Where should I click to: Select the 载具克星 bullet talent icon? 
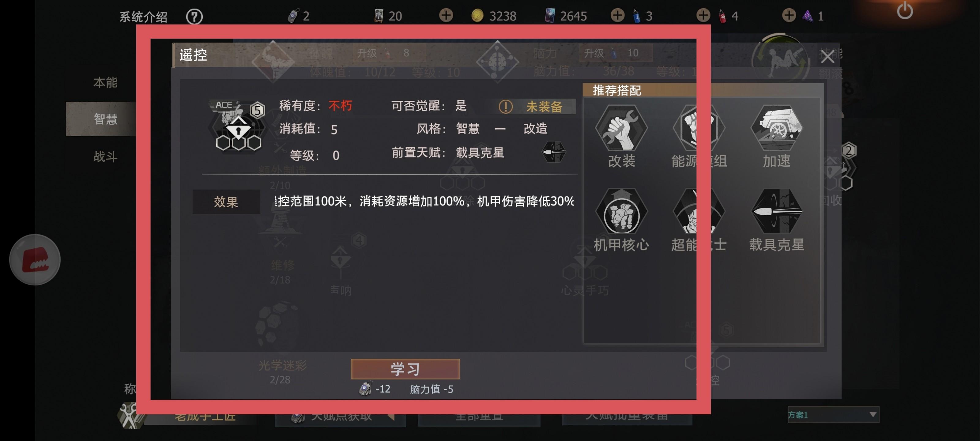tap(776, 211)
